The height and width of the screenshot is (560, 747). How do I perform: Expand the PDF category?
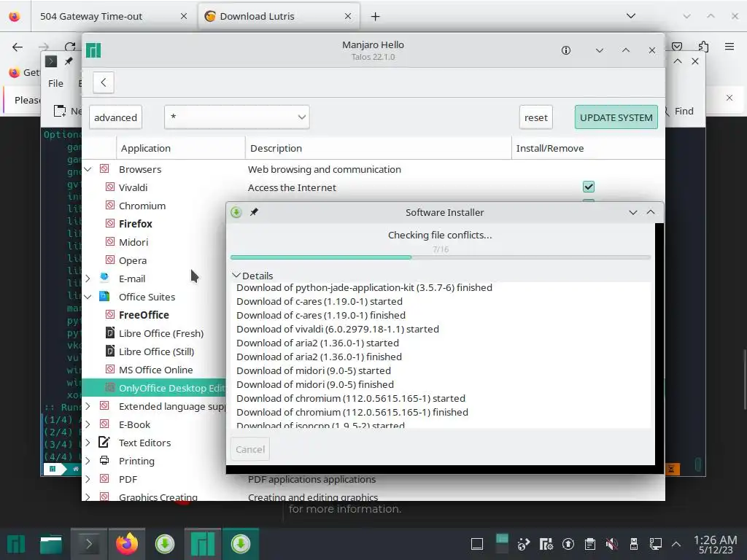coord(88,479)
